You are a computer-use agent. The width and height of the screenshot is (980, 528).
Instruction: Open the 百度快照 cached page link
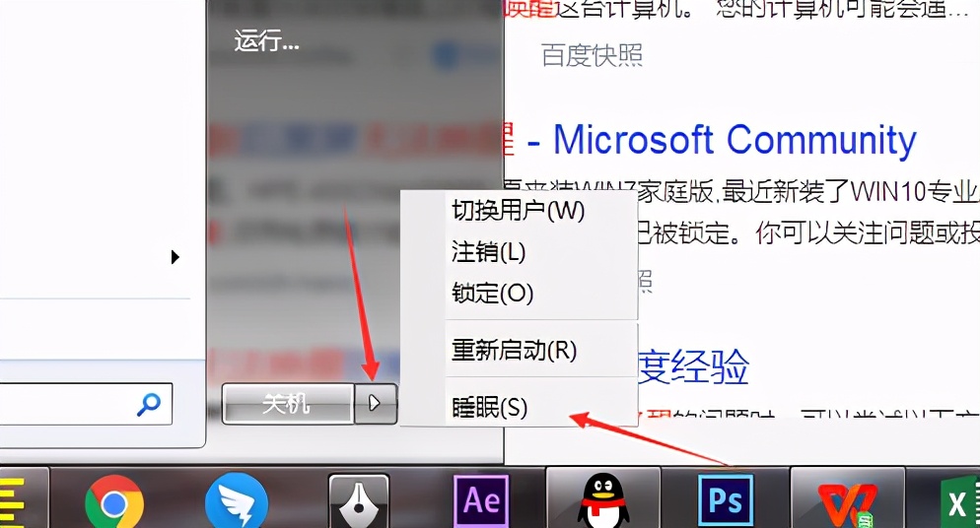tap(592, 55)
